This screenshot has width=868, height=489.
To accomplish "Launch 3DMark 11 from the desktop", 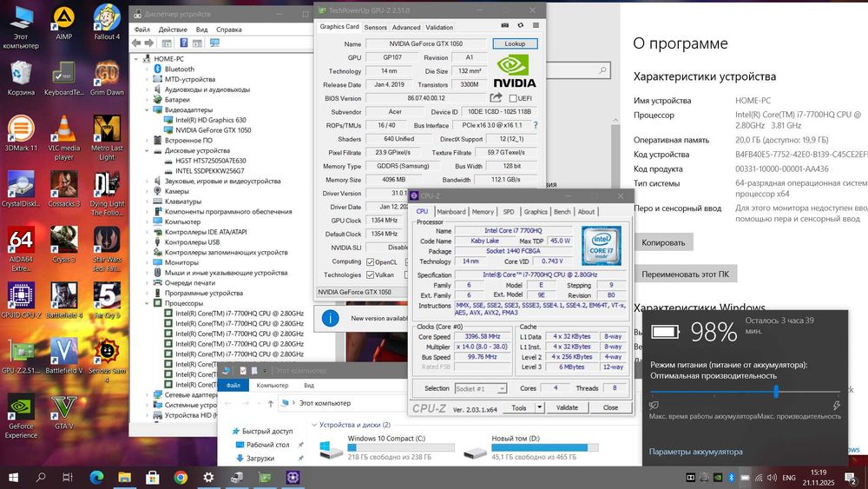I will click(x=21, y=134).
